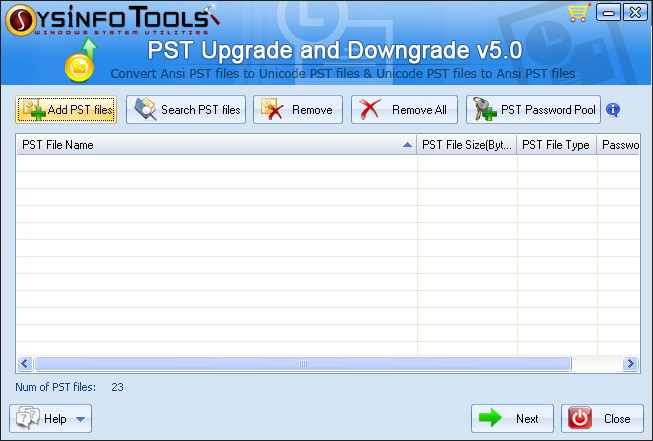Click right arrow of horizontal scrollbar

click(631, 364)
